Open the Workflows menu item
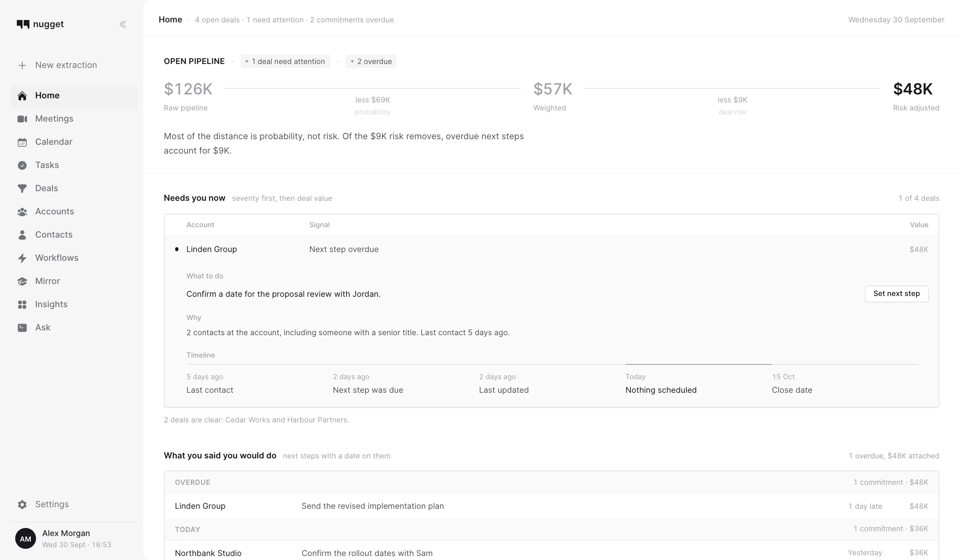The image size is (960, 560). (x=74, y=258)
